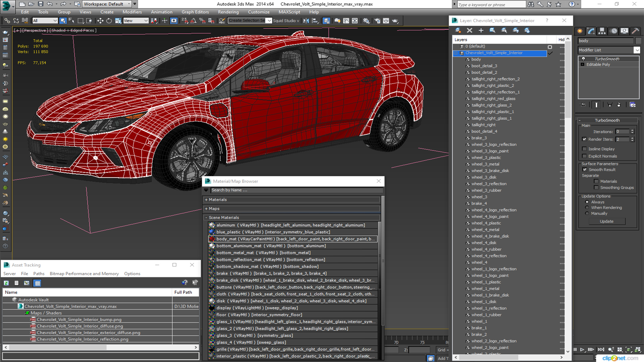Expand Editable Poly in modifier stack

coord(582,64)
